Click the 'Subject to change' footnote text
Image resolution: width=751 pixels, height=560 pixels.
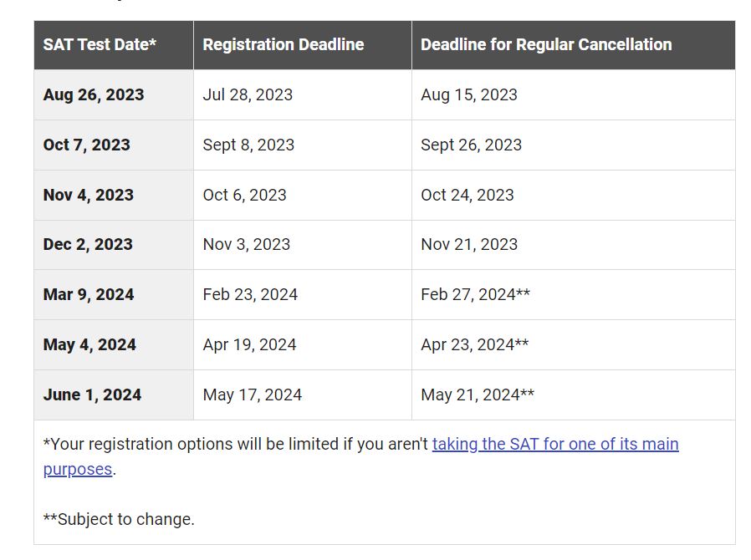point(119,519)
